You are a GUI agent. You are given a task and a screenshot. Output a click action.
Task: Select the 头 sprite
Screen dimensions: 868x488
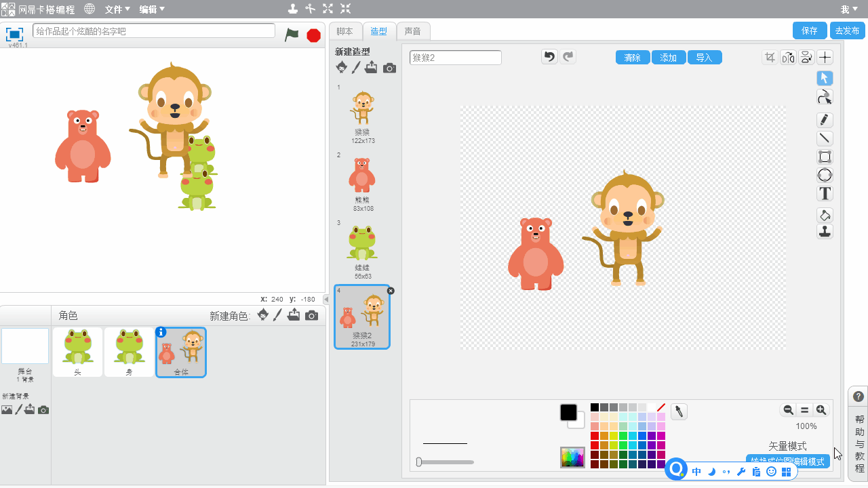(x=77, y=352)
